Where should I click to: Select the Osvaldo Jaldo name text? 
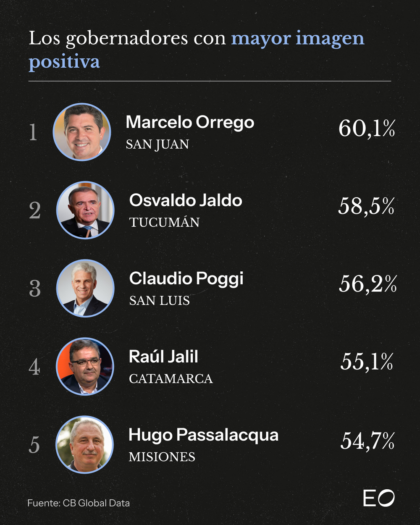(x=186, y=200)
